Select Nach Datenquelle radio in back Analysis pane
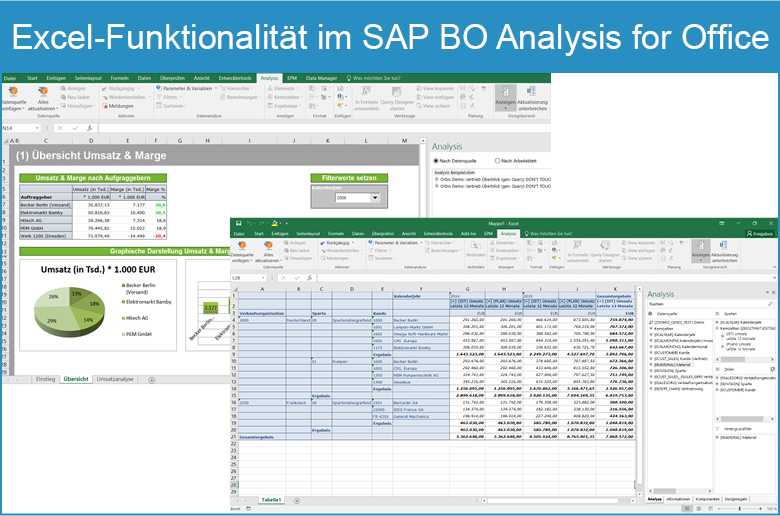The width and height of the screenshot is (780, 516). pos(436,161)
